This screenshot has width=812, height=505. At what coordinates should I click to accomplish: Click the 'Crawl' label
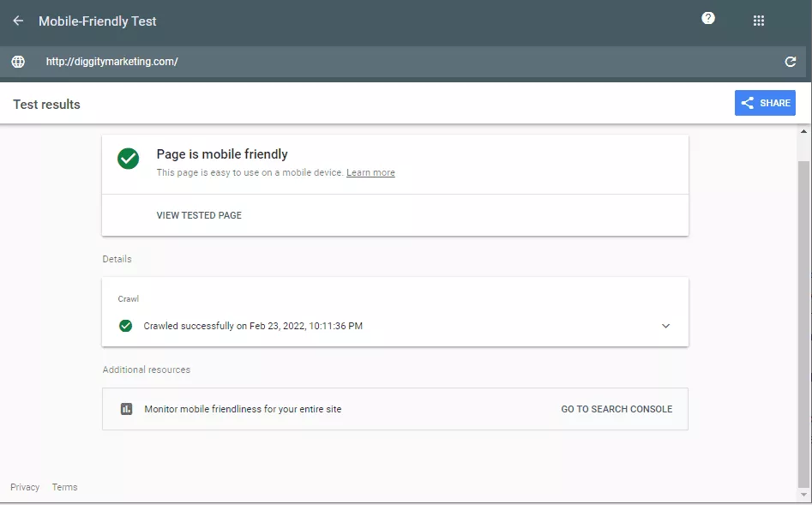[129, 299]
